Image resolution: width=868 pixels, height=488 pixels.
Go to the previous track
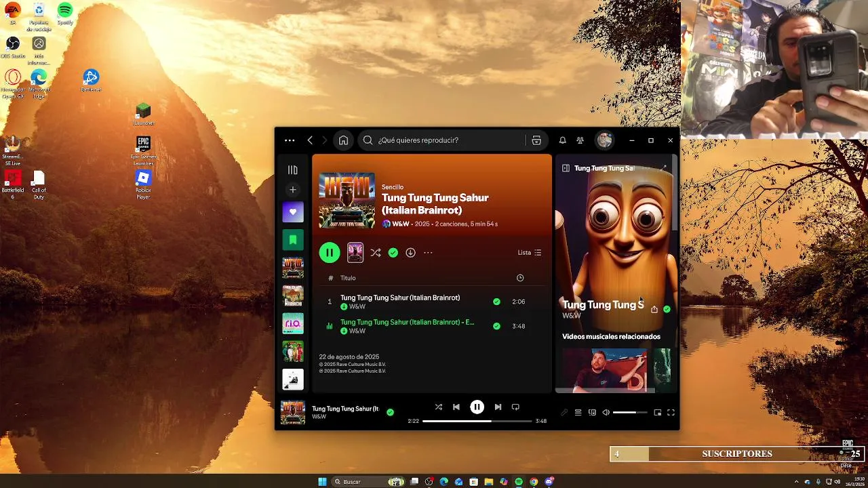tap(456, 407)
